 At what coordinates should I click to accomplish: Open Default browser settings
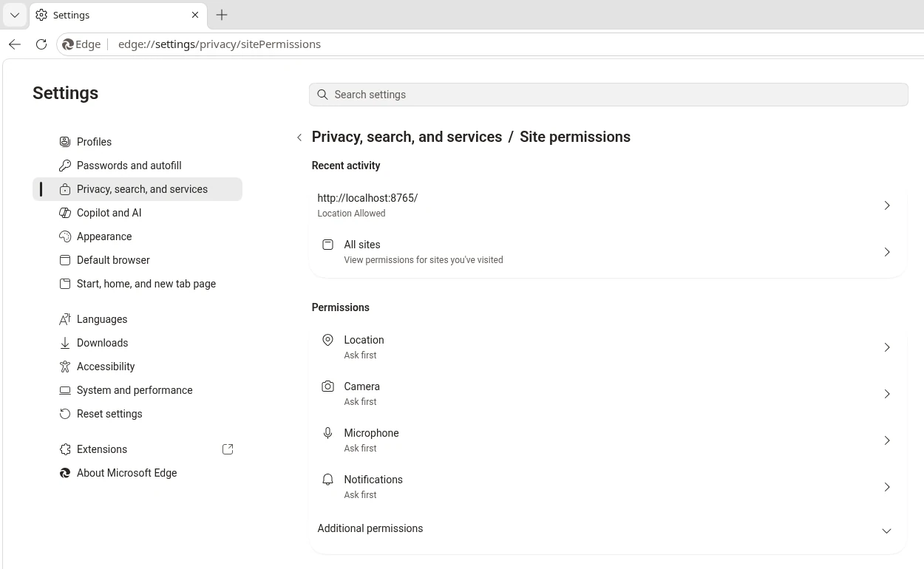(x=137, y=260)
